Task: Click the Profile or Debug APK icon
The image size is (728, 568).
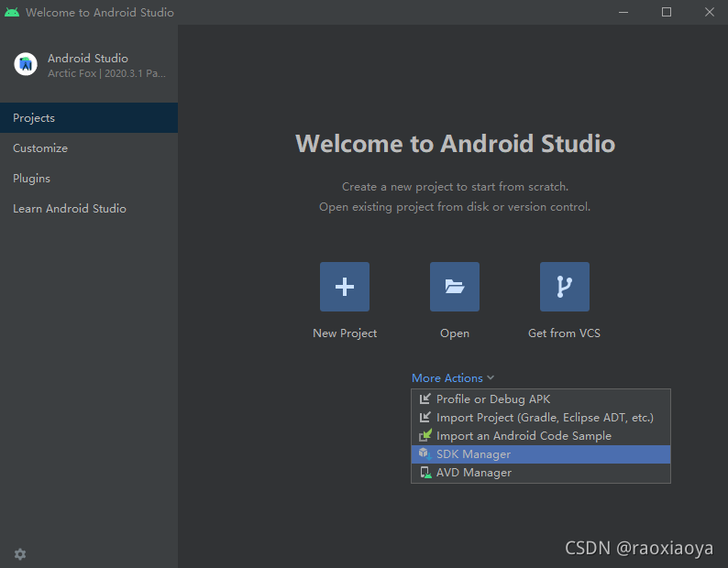Action: click(x=425, y=399)
